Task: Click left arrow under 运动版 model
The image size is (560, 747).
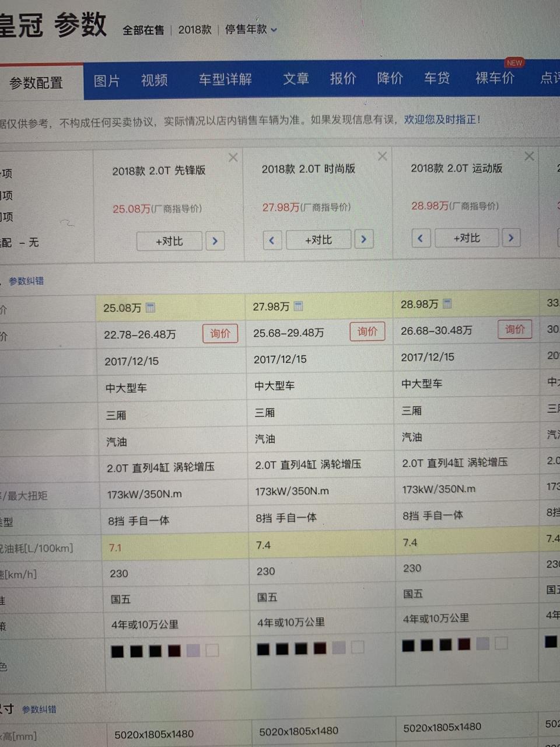Action: [x=421, y=238]
